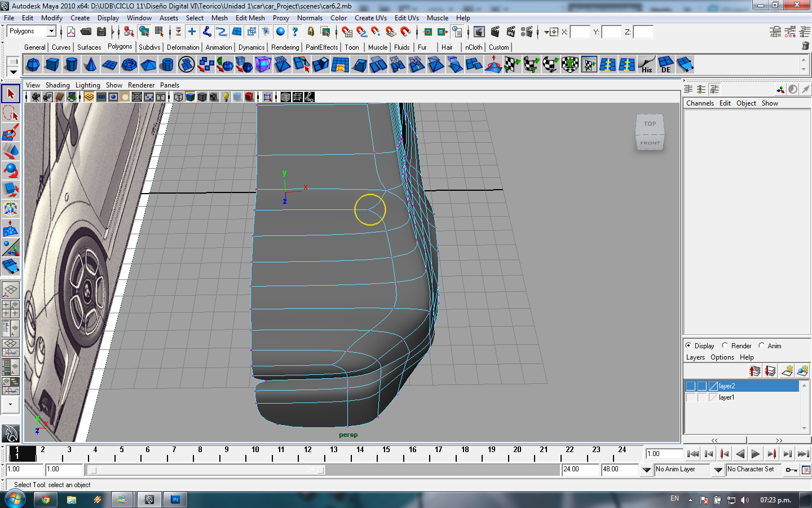Select the Render layer radio button
This screenshot has height=508, width=812.
(725, 345)
